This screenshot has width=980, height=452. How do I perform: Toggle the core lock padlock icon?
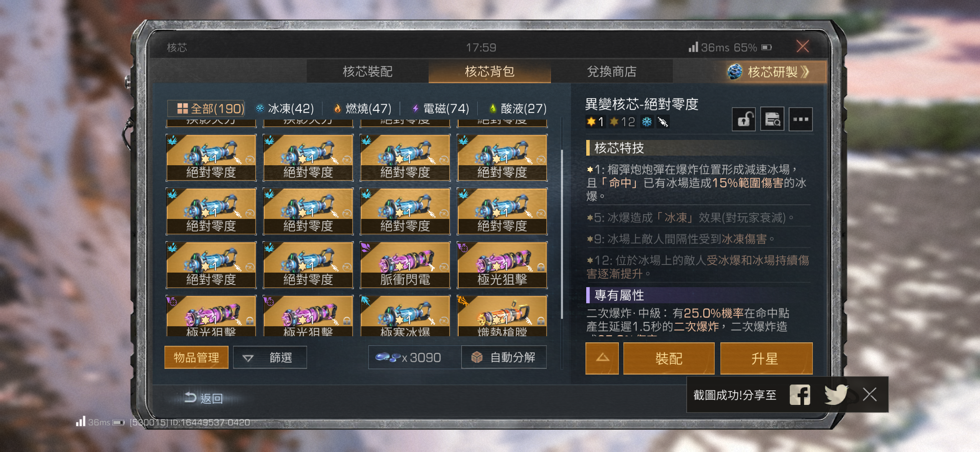[743, 119]
